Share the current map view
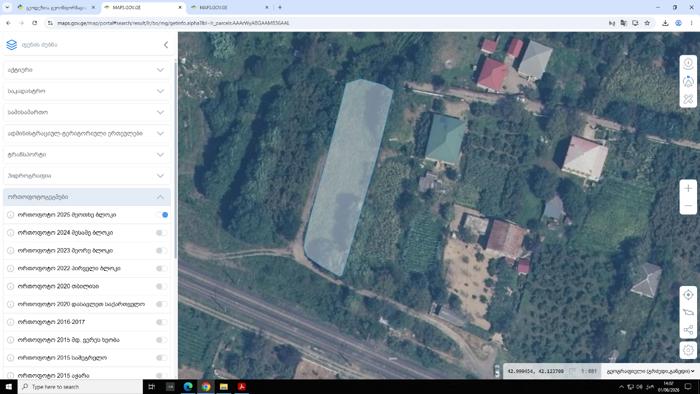This screenshot has width=700, height=394. (x=688, y=330)
